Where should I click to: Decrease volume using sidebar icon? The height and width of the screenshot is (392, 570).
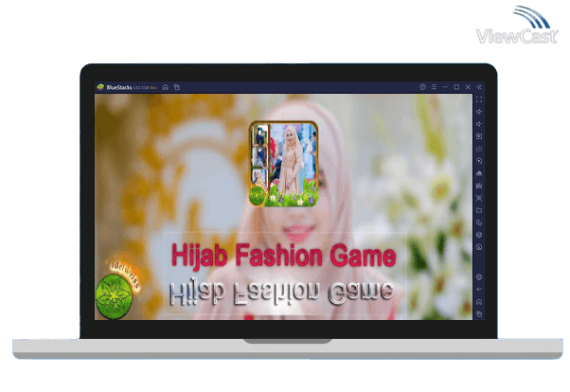[479, 124]
